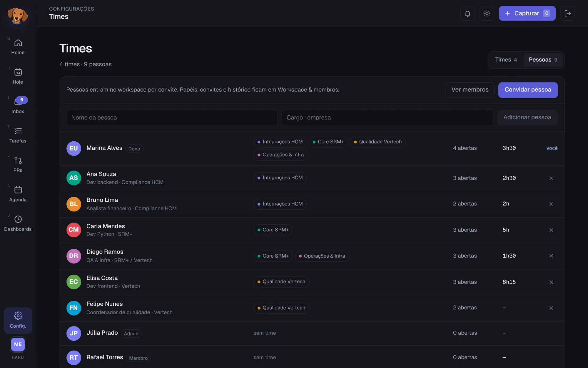Click the logout icon in header
Viewport: 588px width, 368px height.
point(568,14)
